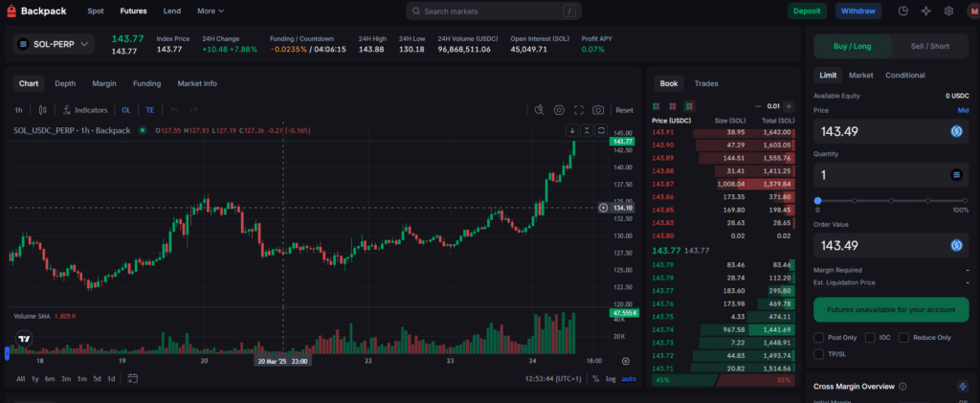The image size is (980, 403).
Task: Show bids-only order book view
Action: (656, 106)
